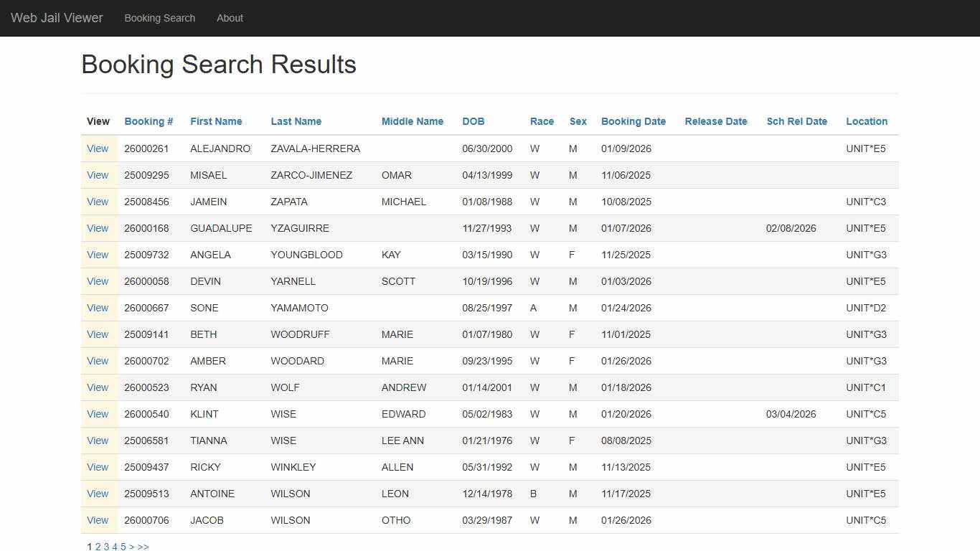Go to page 2 of results
This screenshot has width=980, height=551.
(98, 547)
